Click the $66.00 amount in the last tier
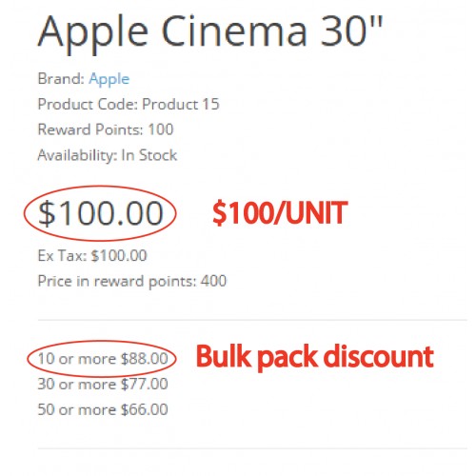The height and width of the screenshot is (476, 476). coord(145,409)
